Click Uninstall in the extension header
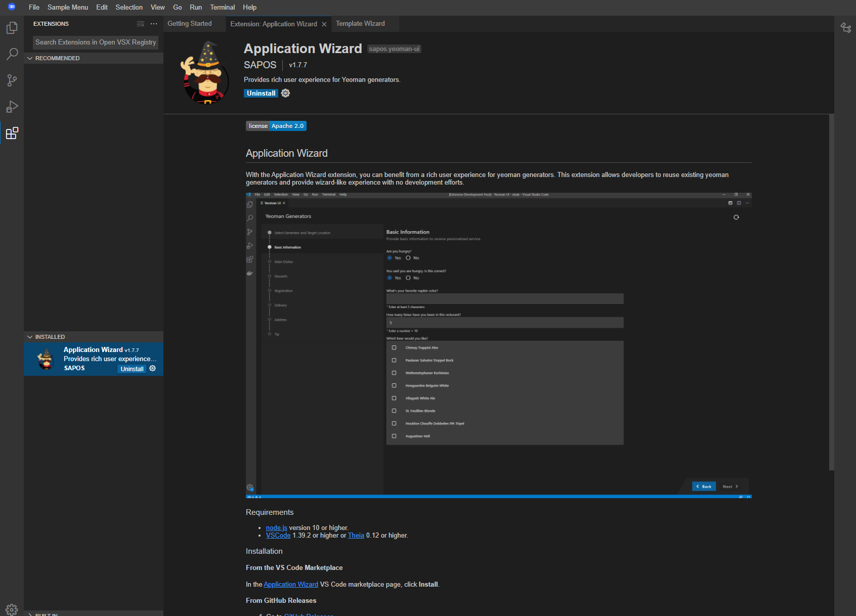 point(261,93)
